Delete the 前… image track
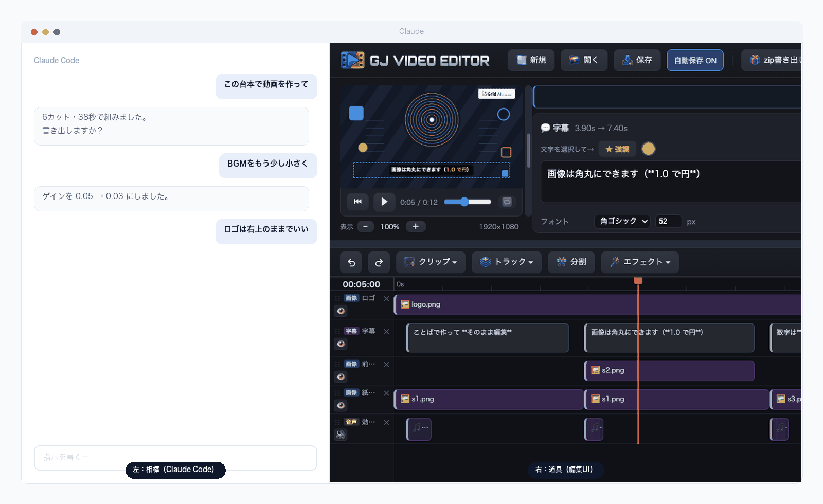 coord(386,365)
